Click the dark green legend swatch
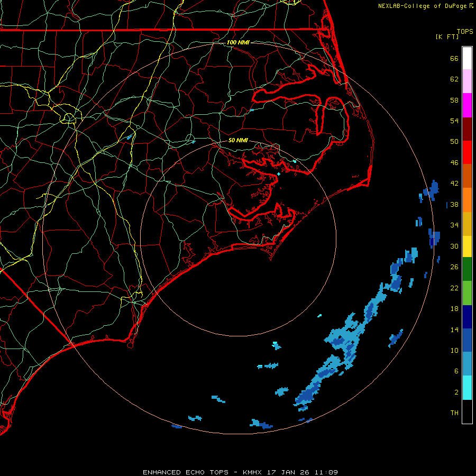The width and height of the screenshot is (476, 476). pyautogui.click(x=467, y=269)
